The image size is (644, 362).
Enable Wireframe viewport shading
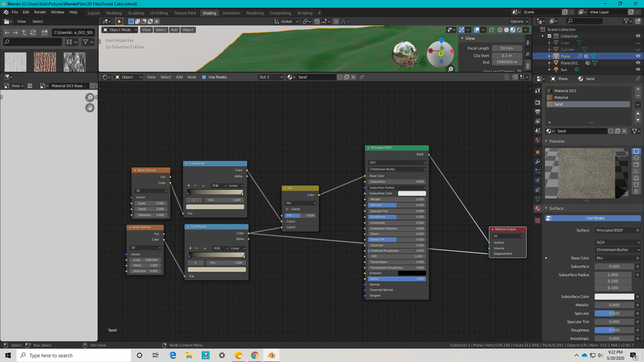(x=500, y=30)
